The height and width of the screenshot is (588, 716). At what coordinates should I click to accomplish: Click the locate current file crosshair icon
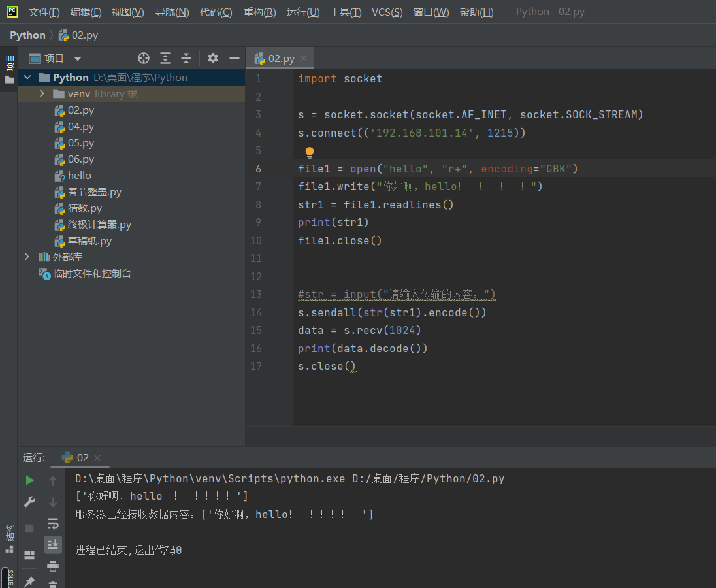coord(143,58)
